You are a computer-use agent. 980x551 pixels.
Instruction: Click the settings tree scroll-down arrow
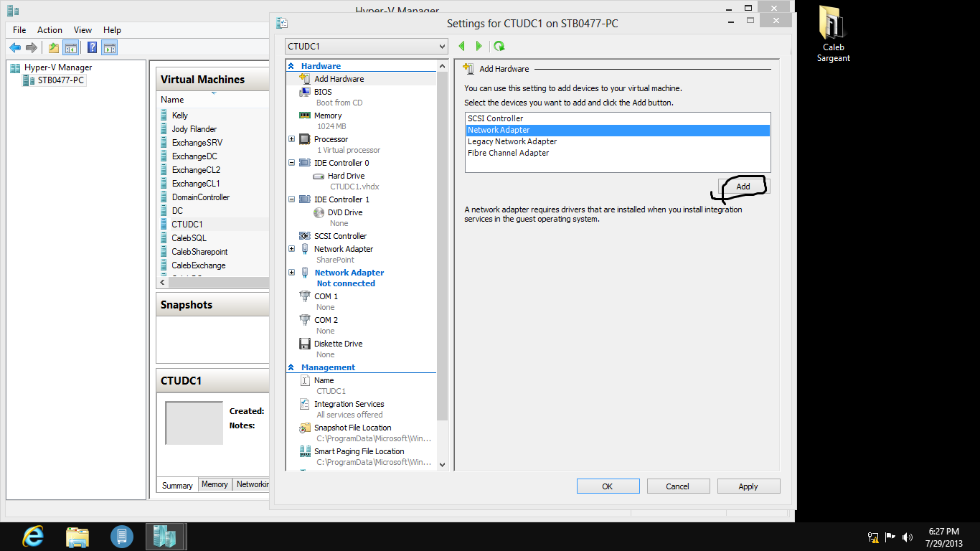(x=442, y=465)
